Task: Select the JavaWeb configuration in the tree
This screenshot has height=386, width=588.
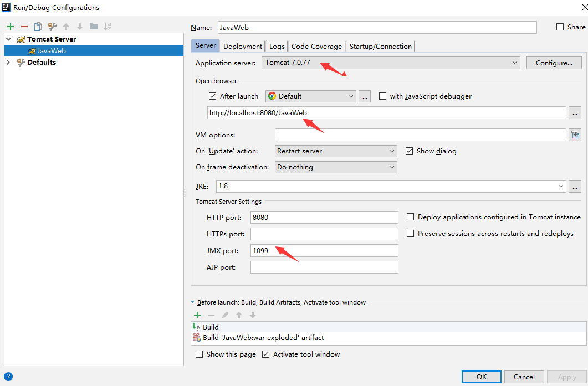Action: pyautogui.click(x=94, y=50)
